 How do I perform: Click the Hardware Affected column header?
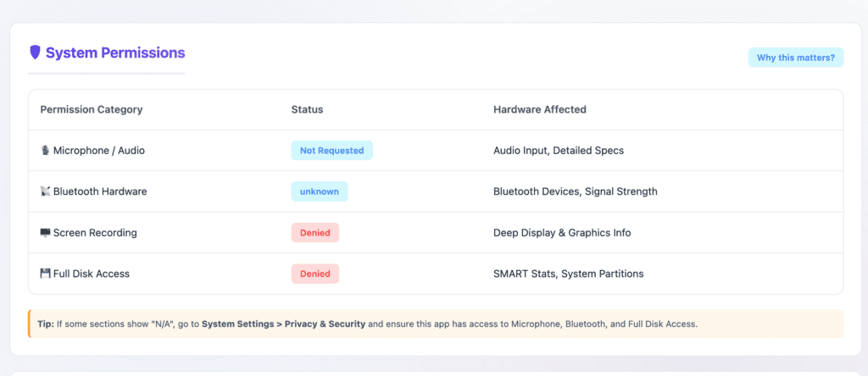(x=540, y=109)
